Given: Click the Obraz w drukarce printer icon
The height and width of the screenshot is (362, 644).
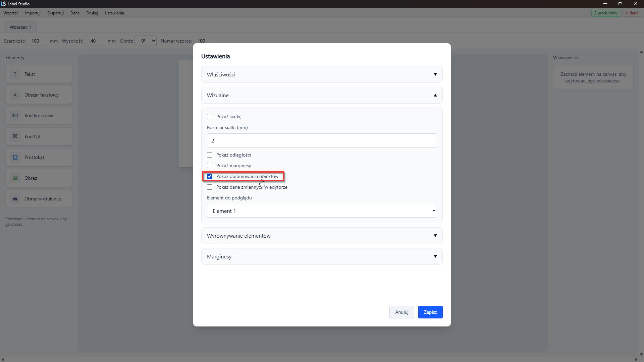Looking at the screenshot, I should click(x=15, y=199).
